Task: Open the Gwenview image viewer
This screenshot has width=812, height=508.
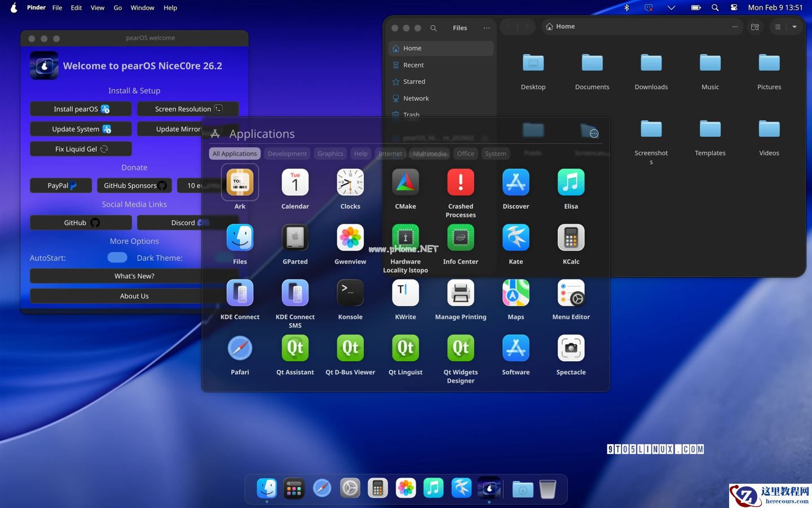Action: tap(350, 238)
